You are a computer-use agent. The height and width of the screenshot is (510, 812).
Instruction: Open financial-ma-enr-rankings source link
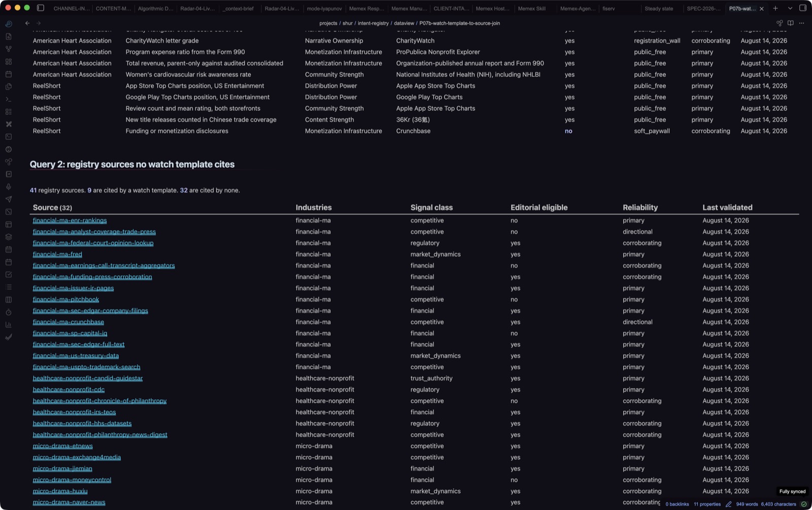pos(70,220)
